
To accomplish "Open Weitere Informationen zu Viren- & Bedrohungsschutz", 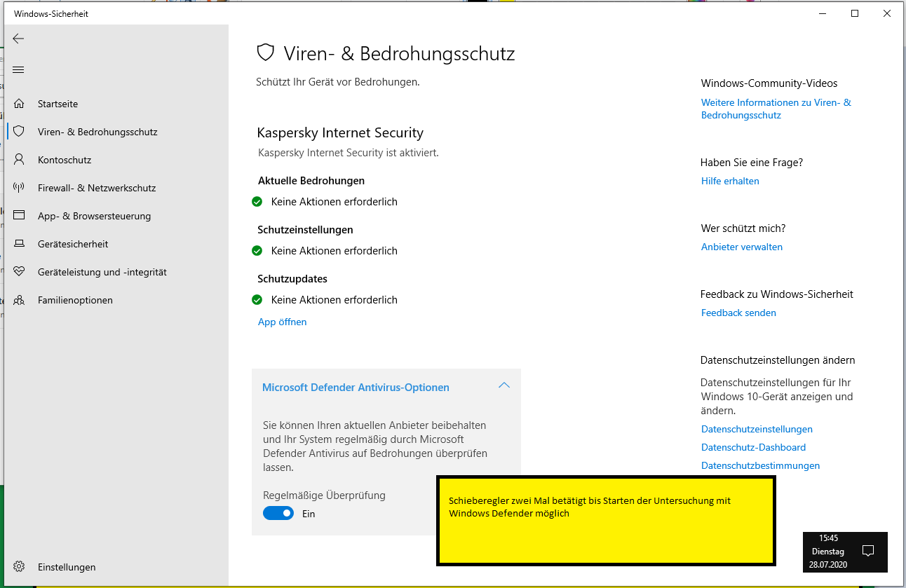I will (776, 109).
